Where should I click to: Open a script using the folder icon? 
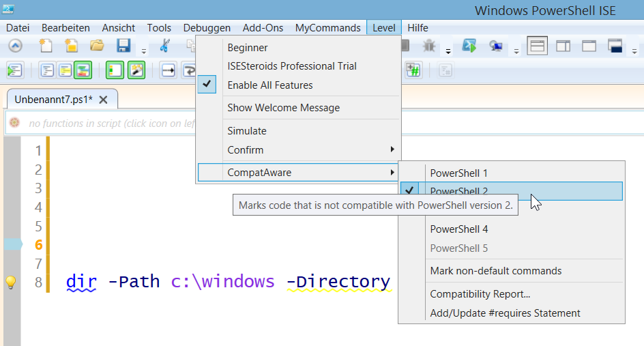(x=97, y=46)
